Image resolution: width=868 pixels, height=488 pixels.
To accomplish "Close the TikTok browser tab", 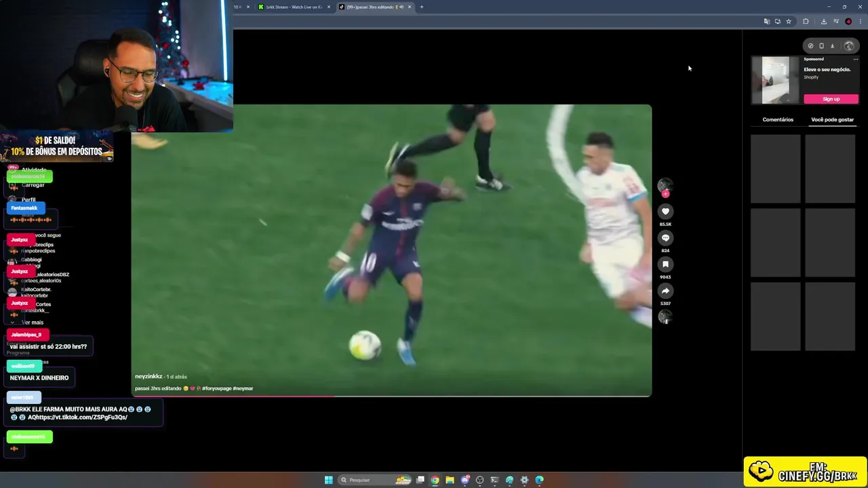I will tap(410, 7).
